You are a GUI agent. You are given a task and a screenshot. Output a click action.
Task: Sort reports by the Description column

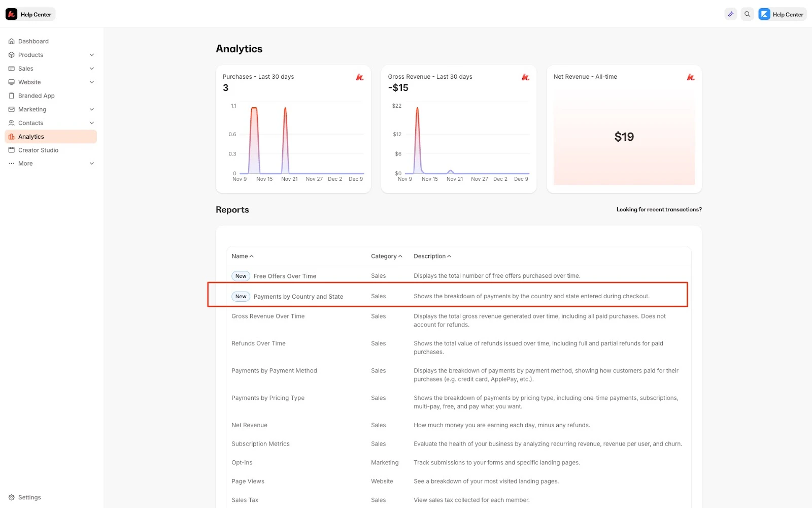[x=432, y=256]
